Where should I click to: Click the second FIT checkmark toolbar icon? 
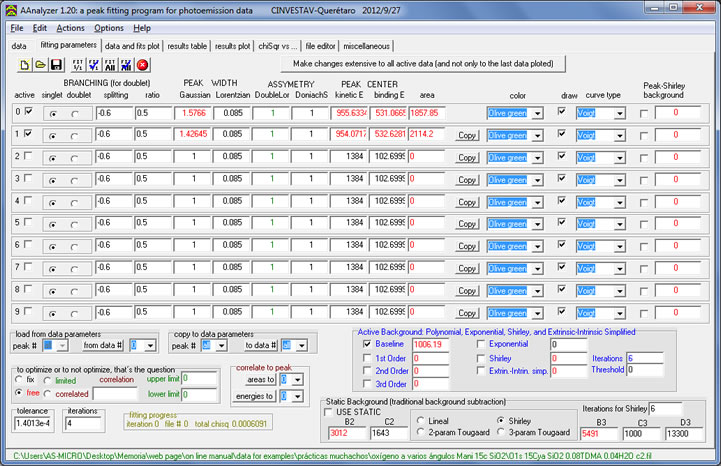click(x=93, y=64)
